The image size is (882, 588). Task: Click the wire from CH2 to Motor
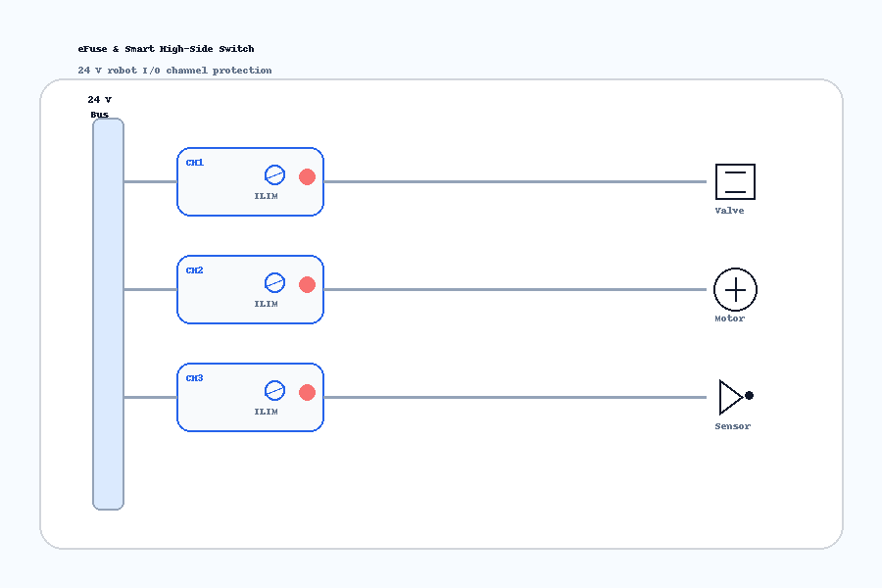(x=515, y=290)
